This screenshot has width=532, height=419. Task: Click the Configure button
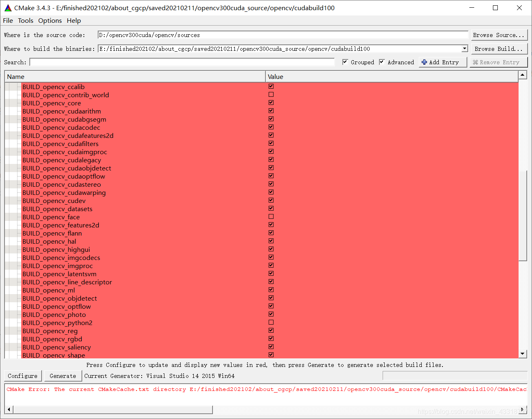tap(22, 376)
